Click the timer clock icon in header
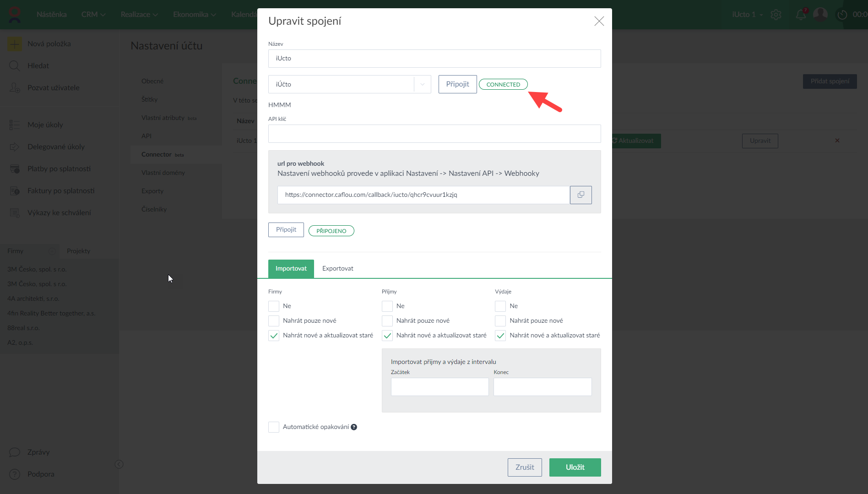The height and width of the screenshot is (494, 868). [x=842, y=15]
